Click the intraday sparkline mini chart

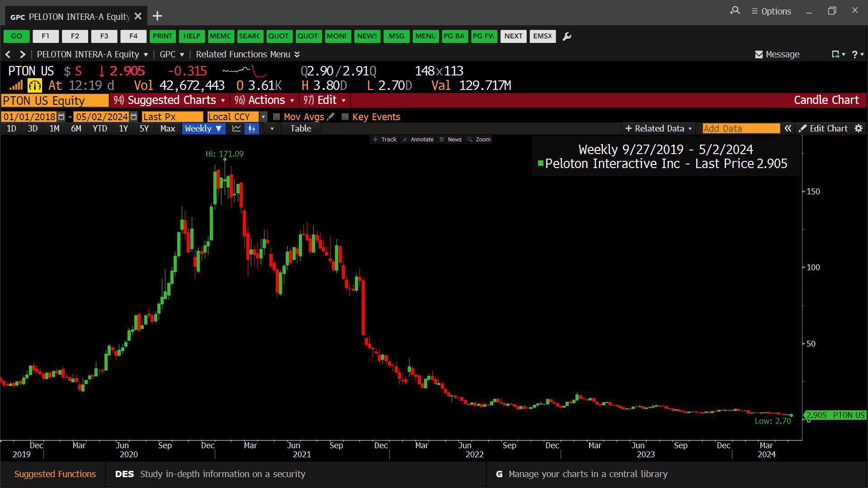click(x=245, y=71)
